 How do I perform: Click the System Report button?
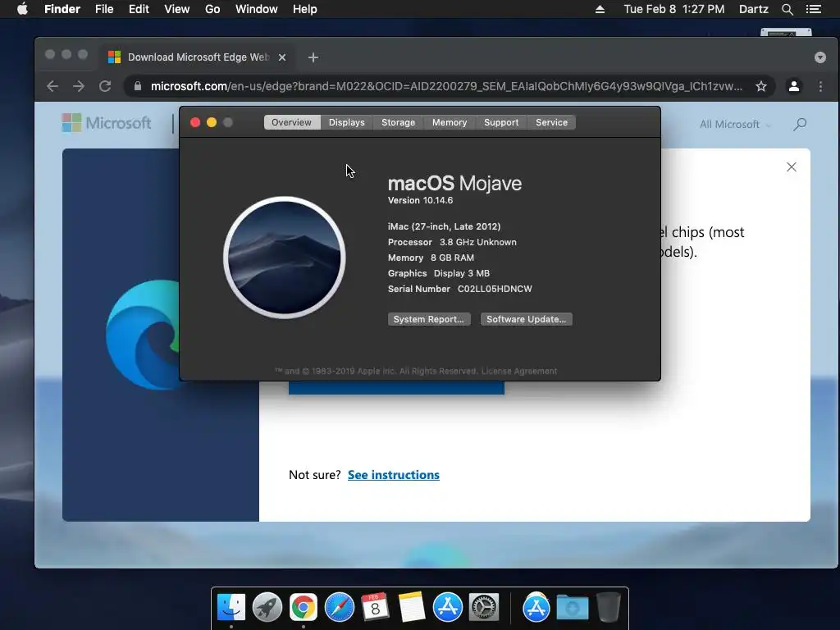pyautogui.click(x=429, y=319)
